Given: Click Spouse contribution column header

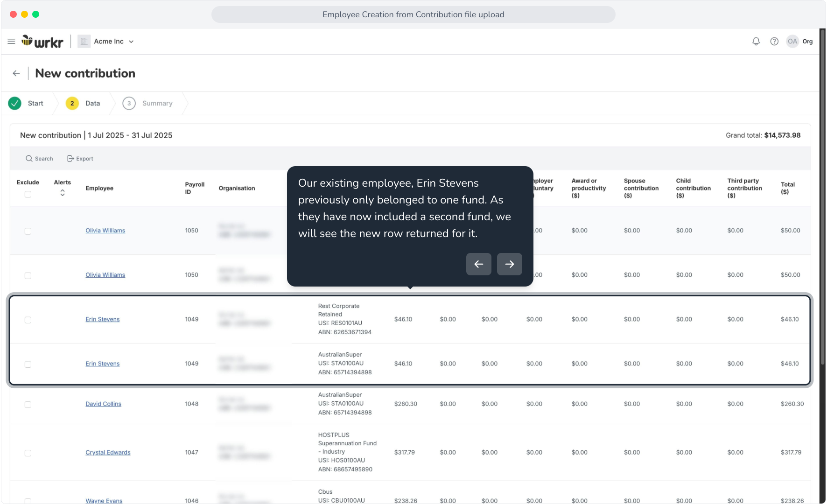Looking at the screenshot, I should (641, 188).
